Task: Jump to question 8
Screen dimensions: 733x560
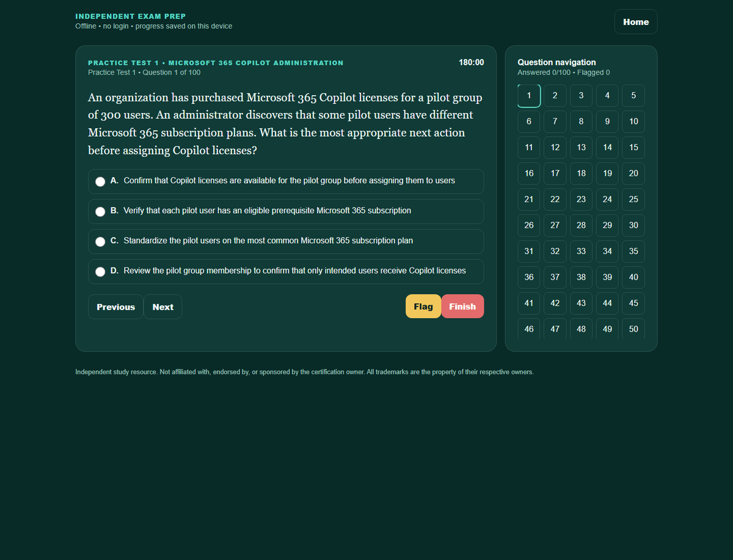Action: pos(581,121)
